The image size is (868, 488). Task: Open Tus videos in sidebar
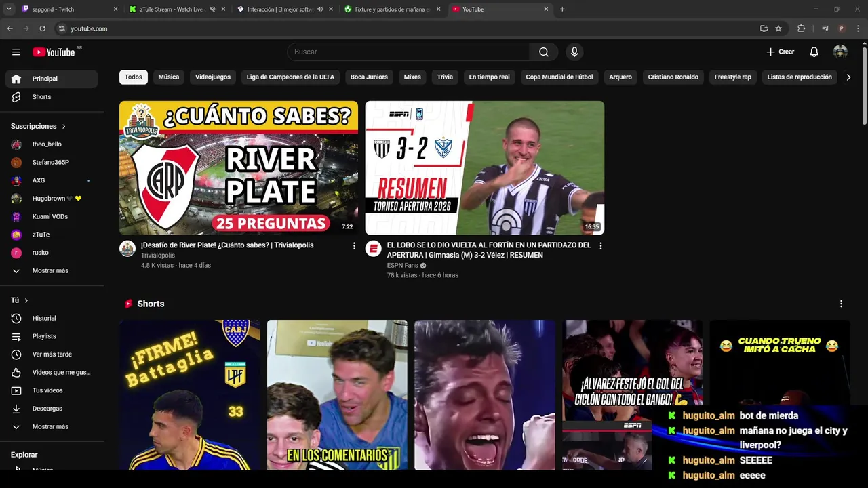(x=52, y=390)
